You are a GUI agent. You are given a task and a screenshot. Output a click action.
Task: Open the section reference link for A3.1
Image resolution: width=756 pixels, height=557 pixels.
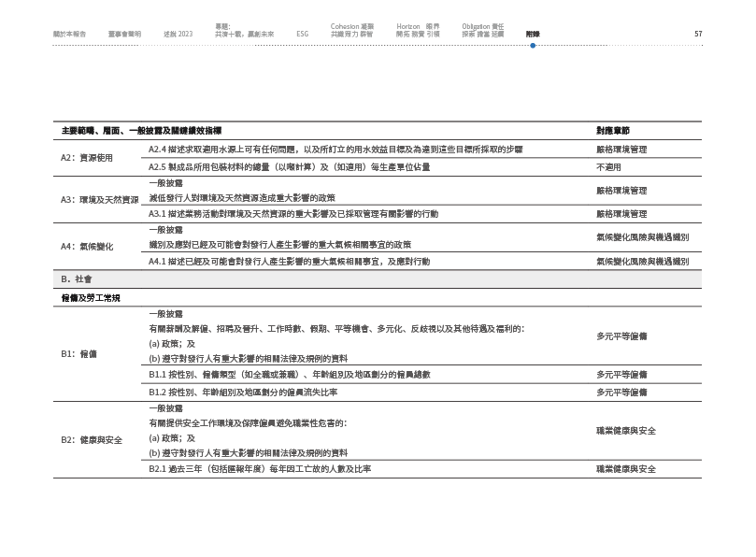pyautogui.click(x=620, y=213)
